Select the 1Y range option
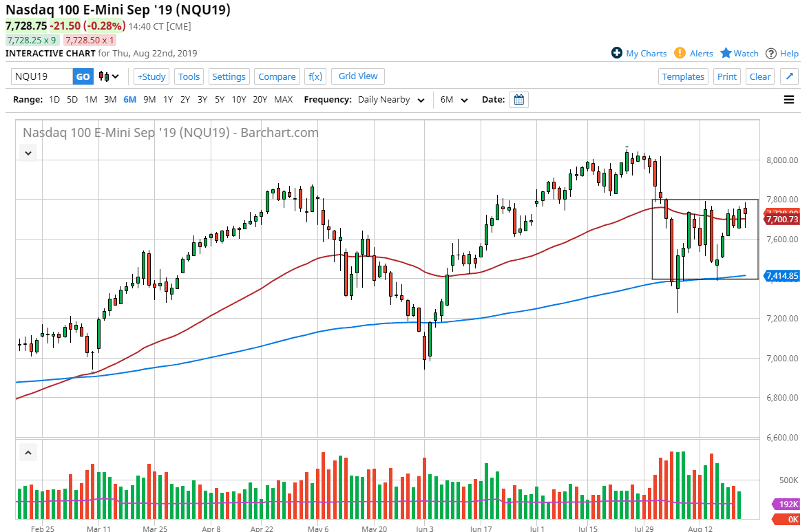 point(168,99)
